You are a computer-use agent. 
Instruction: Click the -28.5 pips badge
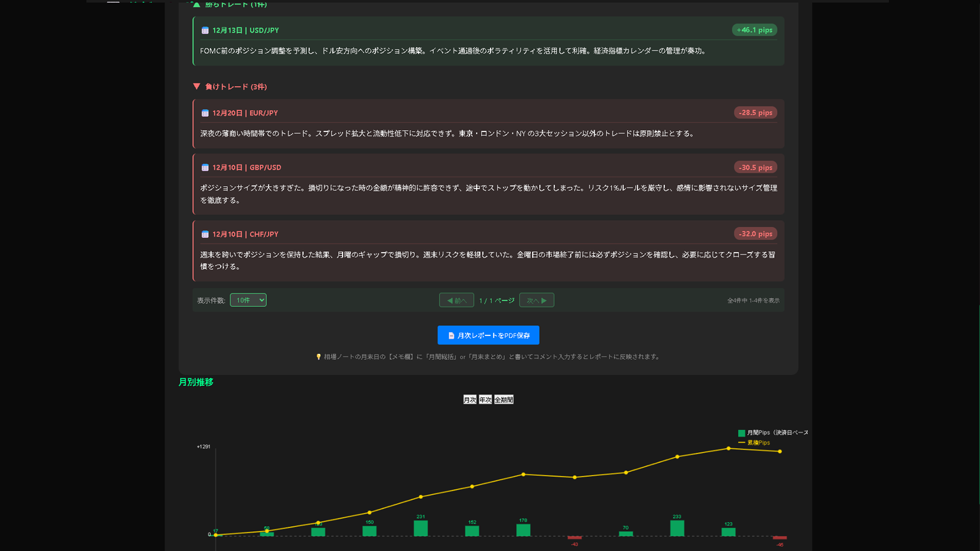(x=755, y=113)
